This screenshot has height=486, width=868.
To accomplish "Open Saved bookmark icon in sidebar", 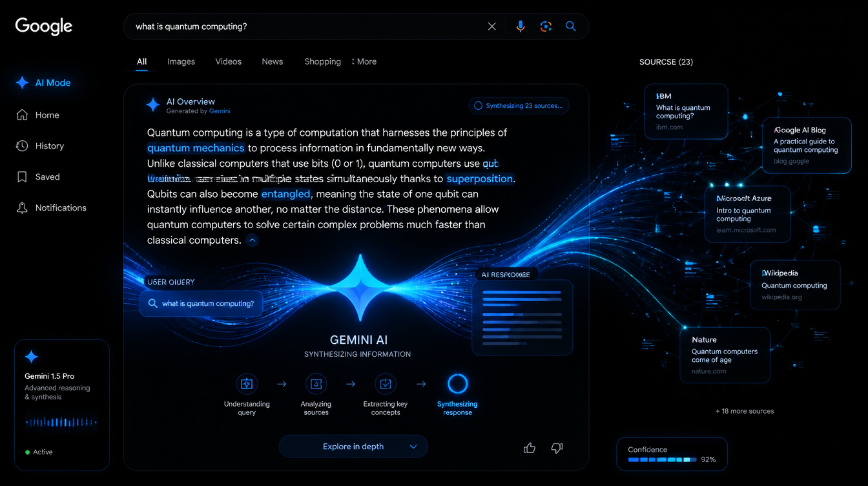I will 22,177.
